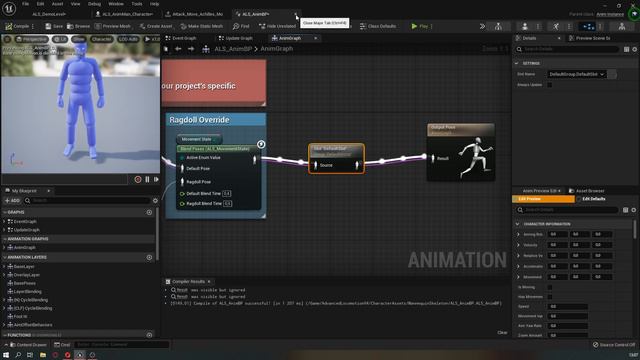
Task: Close the AnimGraph tab
Action: click(316, 38)
